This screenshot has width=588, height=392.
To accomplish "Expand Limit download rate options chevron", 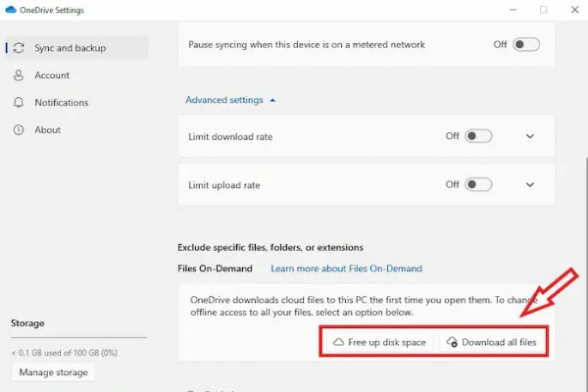I will click(x=530, y=136).
